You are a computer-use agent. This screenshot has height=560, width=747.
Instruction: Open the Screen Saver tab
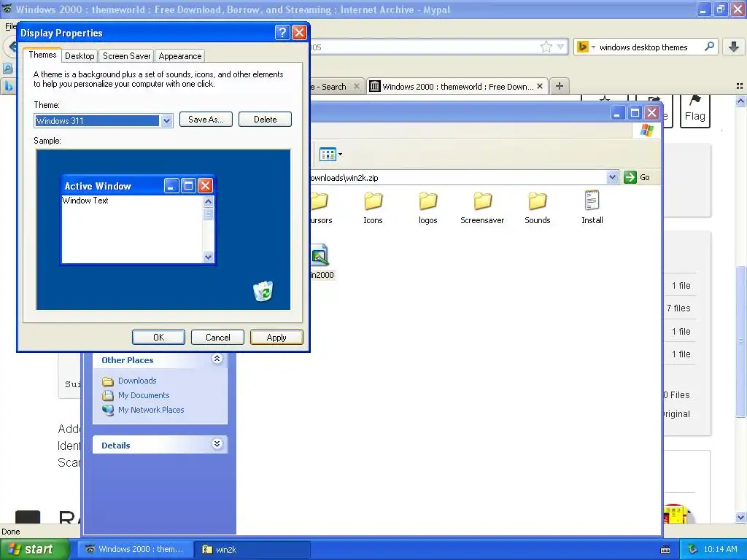[127, 56]
